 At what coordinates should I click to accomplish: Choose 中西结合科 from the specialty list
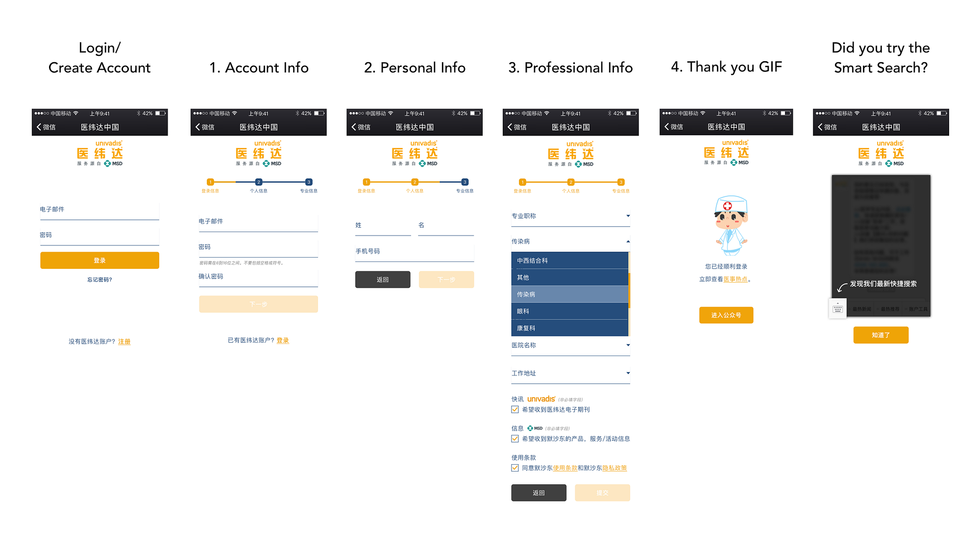click(569, 260)
